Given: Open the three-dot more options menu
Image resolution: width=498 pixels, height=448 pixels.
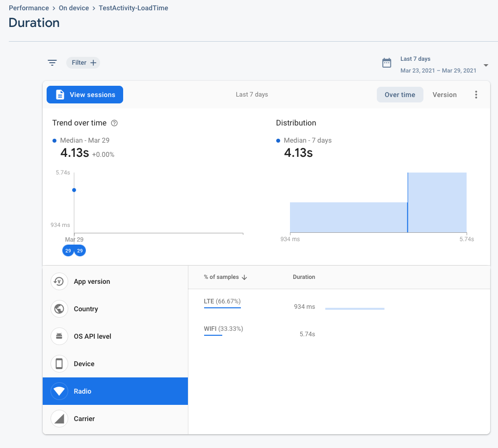Looking at the screenshot, I should 476,95.
